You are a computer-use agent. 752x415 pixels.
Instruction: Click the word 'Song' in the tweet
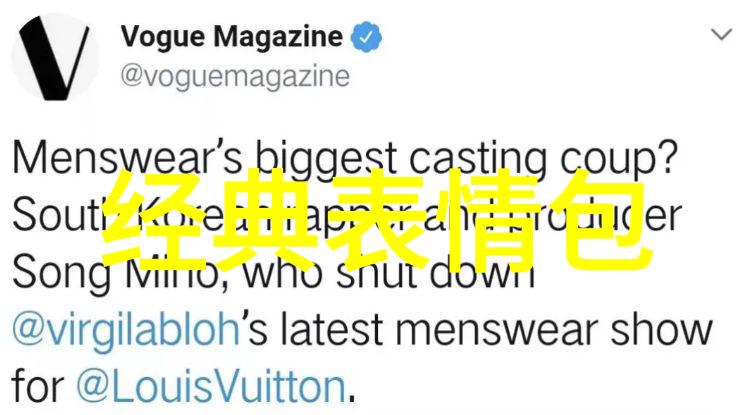(62, 273)
